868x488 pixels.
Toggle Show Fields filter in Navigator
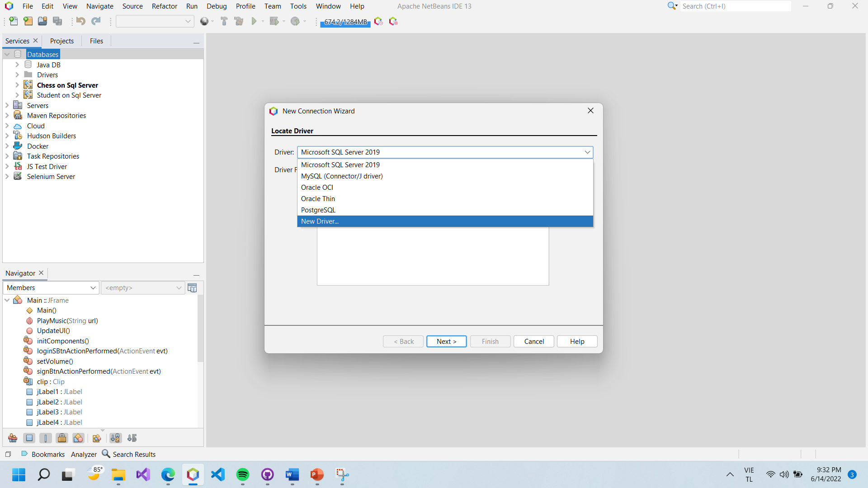tap(29, 438)
